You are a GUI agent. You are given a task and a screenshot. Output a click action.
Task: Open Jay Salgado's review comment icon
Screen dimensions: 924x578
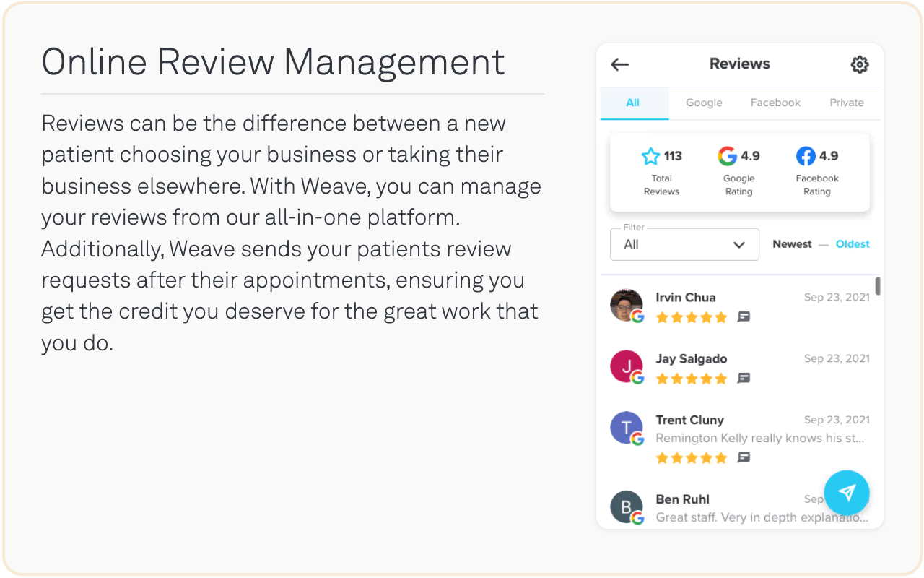point(744,379)
